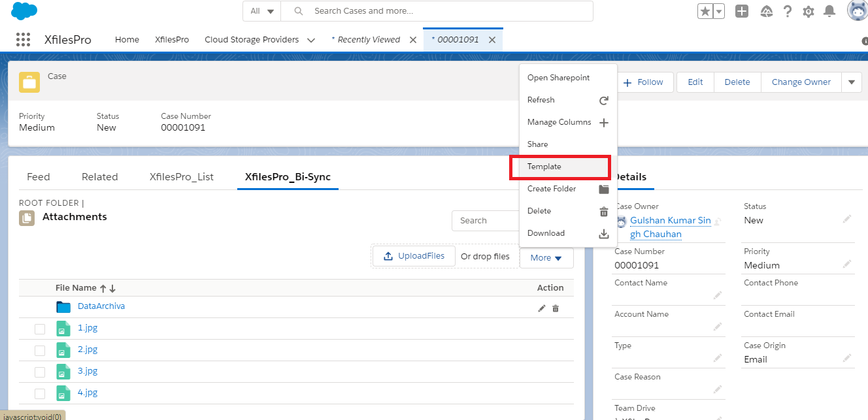Click the Case briefcase icon

pos(29,82)
